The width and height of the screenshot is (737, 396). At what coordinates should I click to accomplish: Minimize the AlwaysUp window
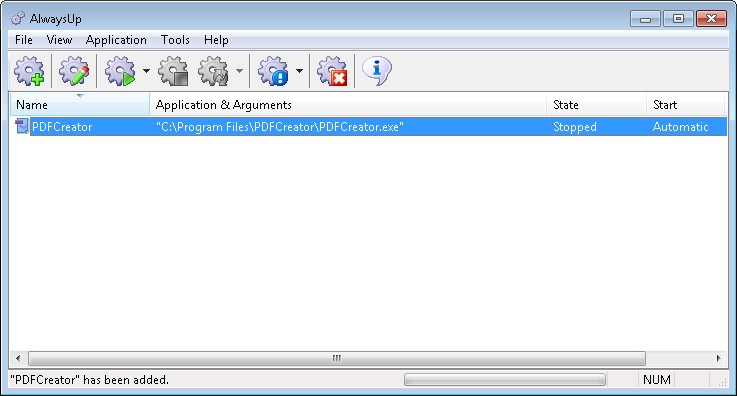click(x=645, y=19)
